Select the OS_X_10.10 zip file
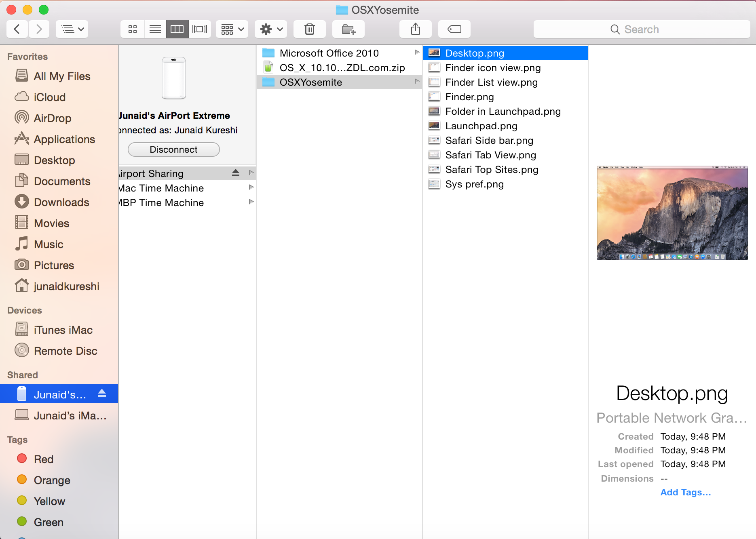Viewport: 756px width, 539px height. [340, 67]
